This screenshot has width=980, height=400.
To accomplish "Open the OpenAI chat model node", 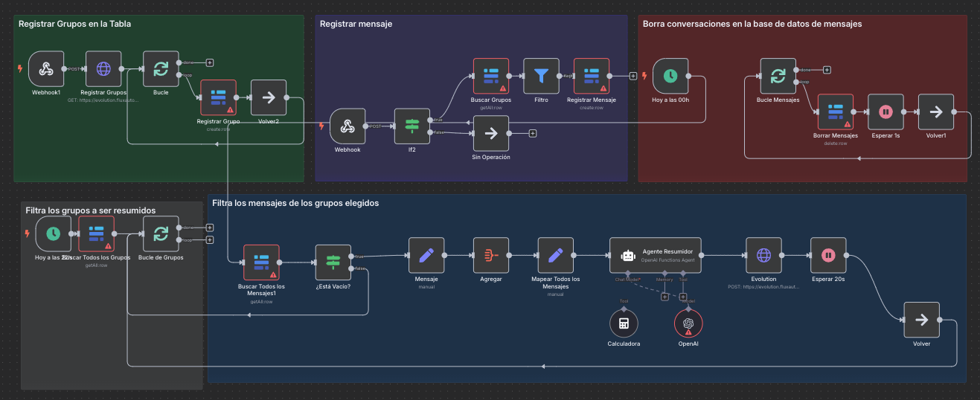I will (688, 323).
